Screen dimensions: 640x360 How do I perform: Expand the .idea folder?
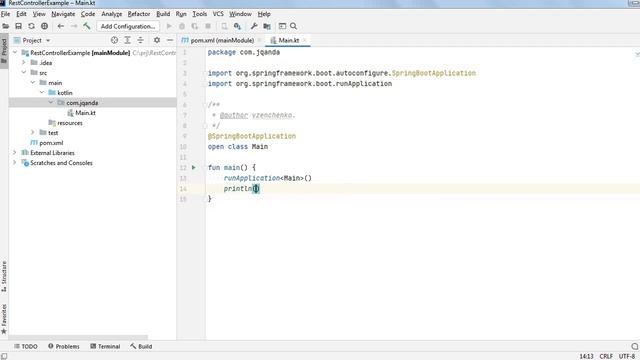[24, 62]
